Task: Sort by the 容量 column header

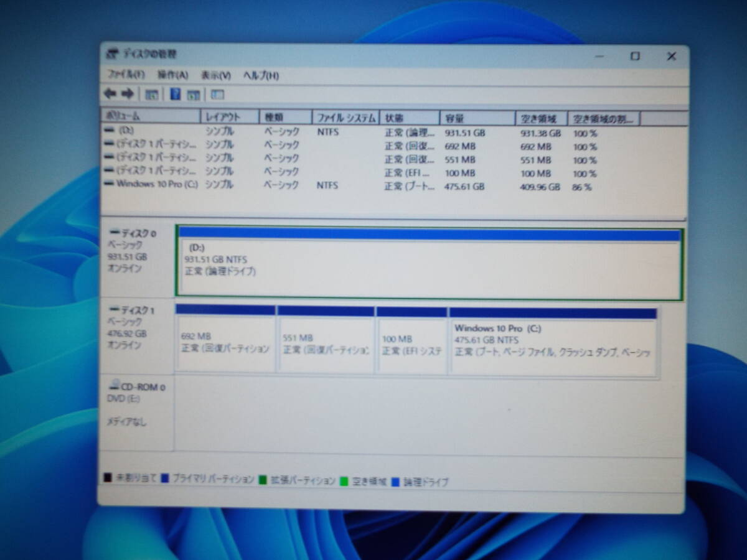Action: pyautogui.click(x=478, y=118)
